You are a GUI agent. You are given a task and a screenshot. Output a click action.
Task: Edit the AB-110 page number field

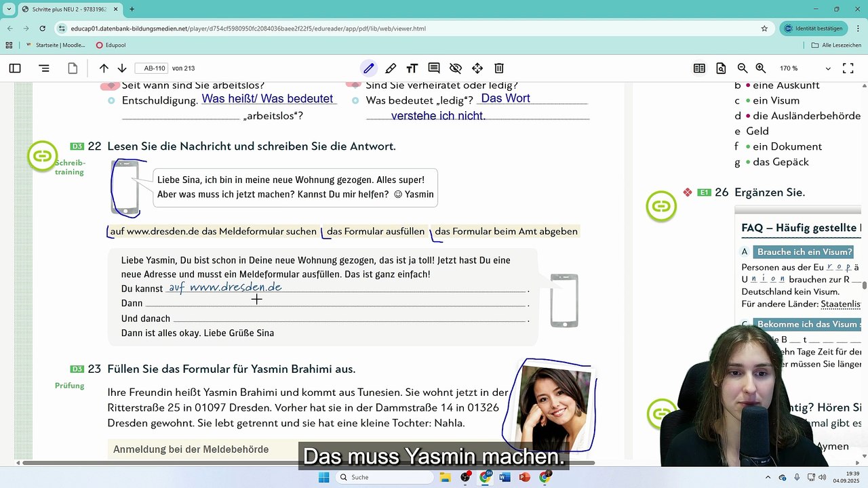coord(152,68)
